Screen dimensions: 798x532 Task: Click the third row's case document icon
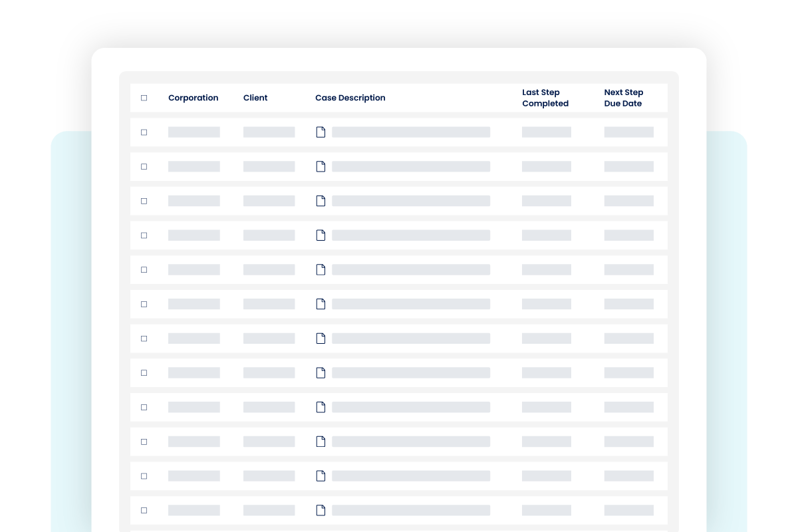point(321,201)
